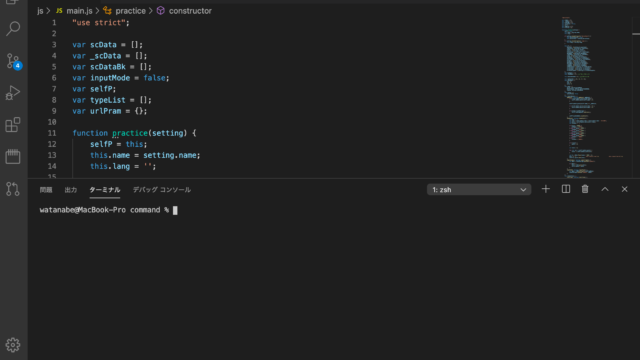The width and height of the screenshot is (640, 360).
Task: Open the Run and Debug view
Action: pyautogui.click(x=13, y=93)
